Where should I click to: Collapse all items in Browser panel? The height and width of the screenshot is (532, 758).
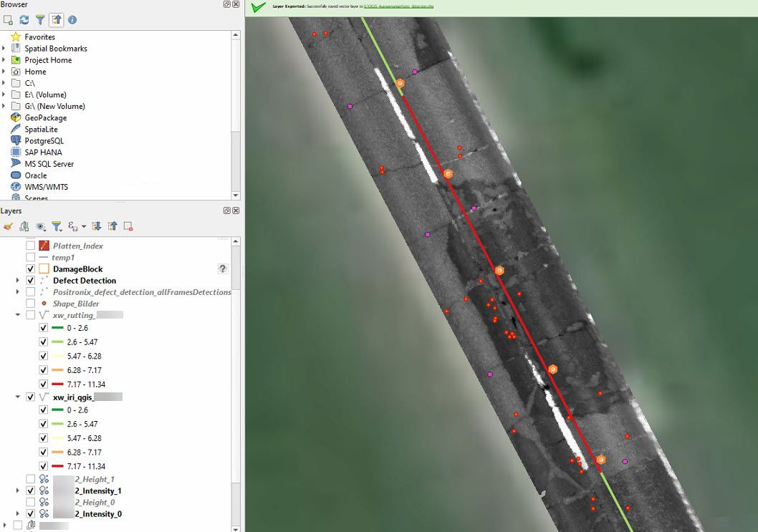point(57,20)
